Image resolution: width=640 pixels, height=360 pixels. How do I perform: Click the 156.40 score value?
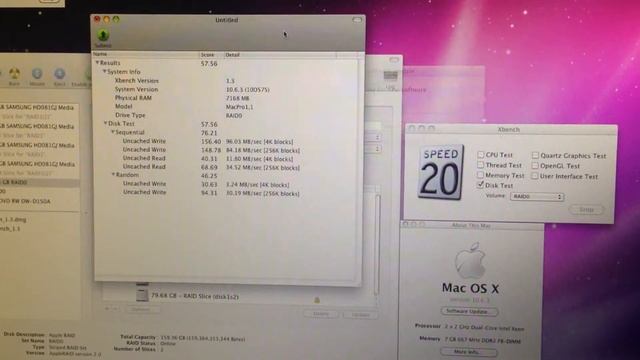[x=211, y=141]
